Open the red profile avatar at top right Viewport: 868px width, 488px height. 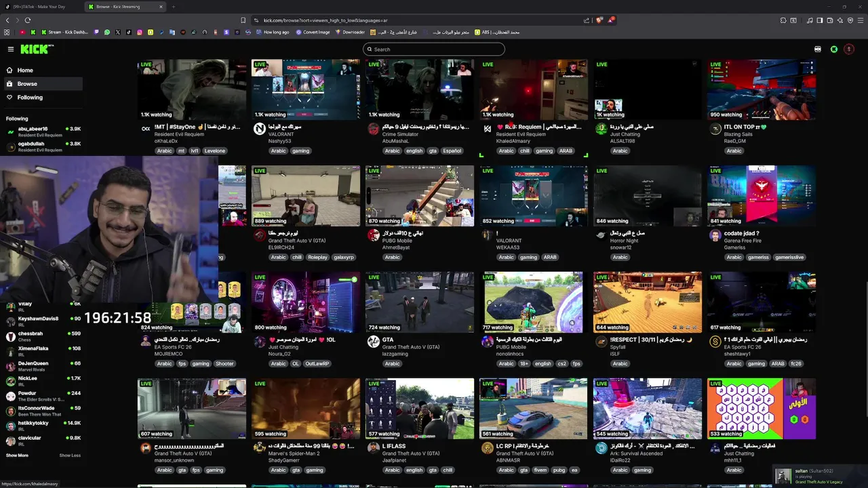(x=848, y=49)
